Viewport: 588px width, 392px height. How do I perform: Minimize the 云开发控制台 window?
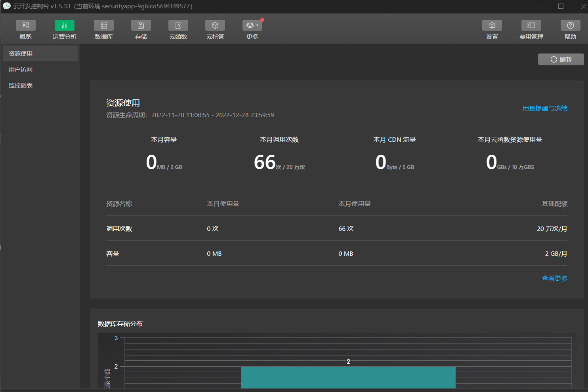click(x=538, y=6)
